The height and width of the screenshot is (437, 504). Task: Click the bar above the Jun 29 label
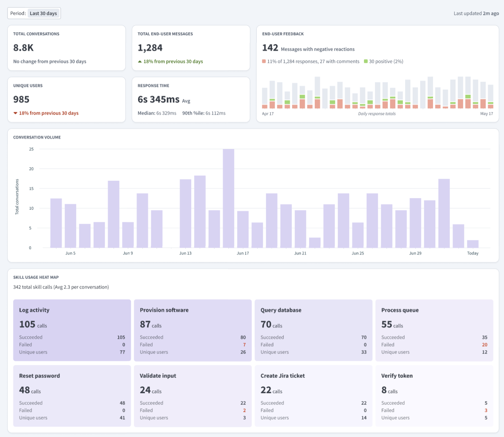[416, 223]
